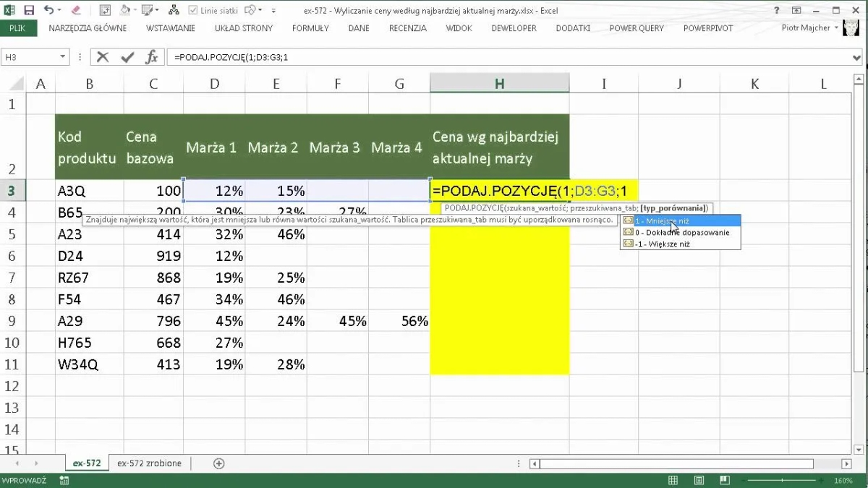Click the macro recording icon in status bar
This screenshot has width=868, height=488.
point(64,480)
